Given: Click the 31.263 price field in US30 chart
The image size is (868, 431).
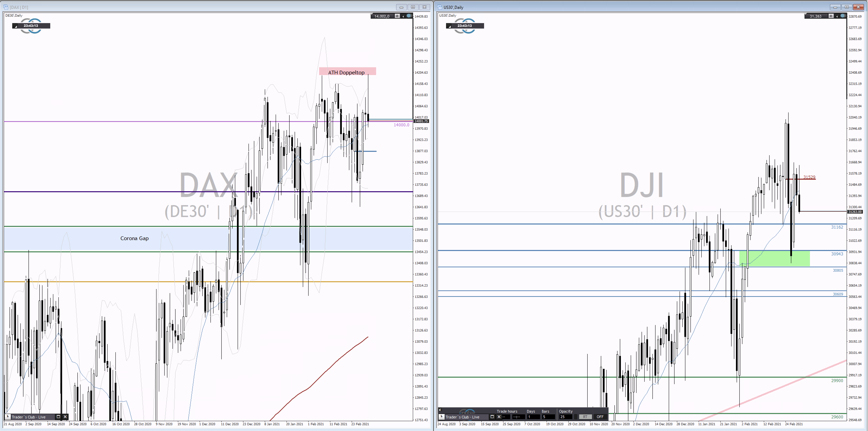Looking at the screenshot, I should (x=816, y=16).
